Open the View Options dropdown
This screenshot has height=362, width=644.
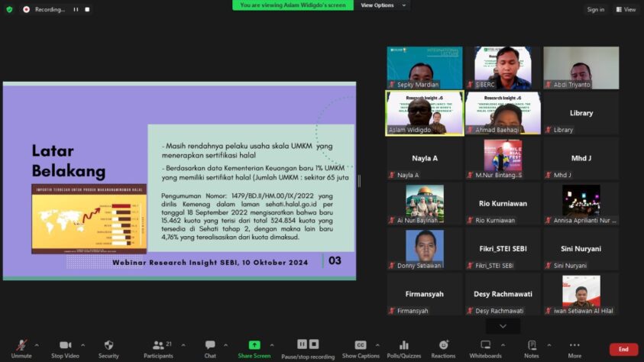tap(382, 5)
